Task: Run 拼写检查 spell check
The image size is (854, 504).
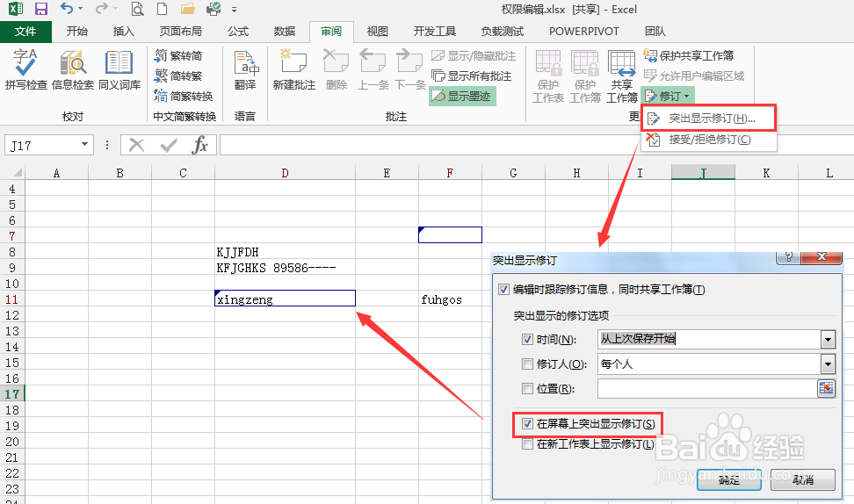Action: pyautogui.click(x=25, y=69)
